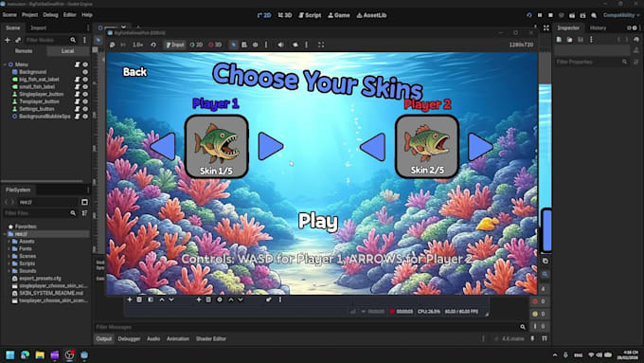
Task: Select next skin for Player 2
Action: tap(480, 146)
